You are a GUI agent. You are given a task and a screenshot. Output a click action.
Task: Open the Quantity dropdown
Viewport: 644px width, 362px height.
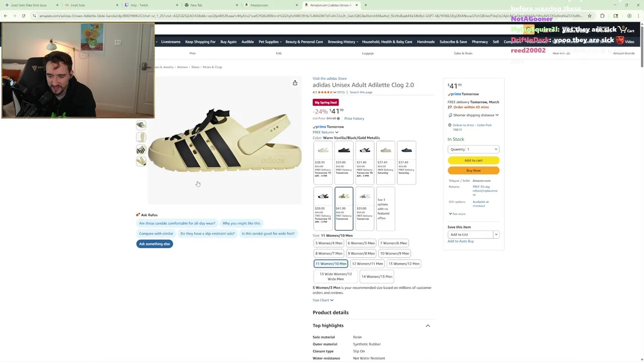[473, 149]
